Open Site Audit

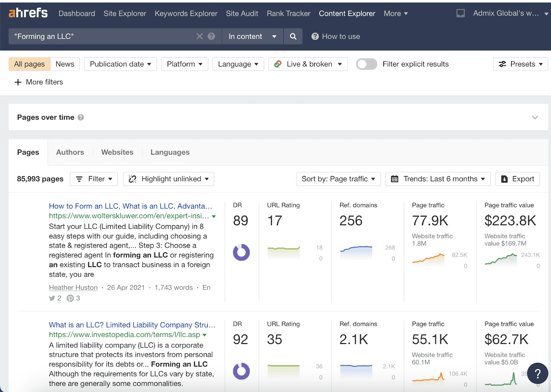click(242, 13)
